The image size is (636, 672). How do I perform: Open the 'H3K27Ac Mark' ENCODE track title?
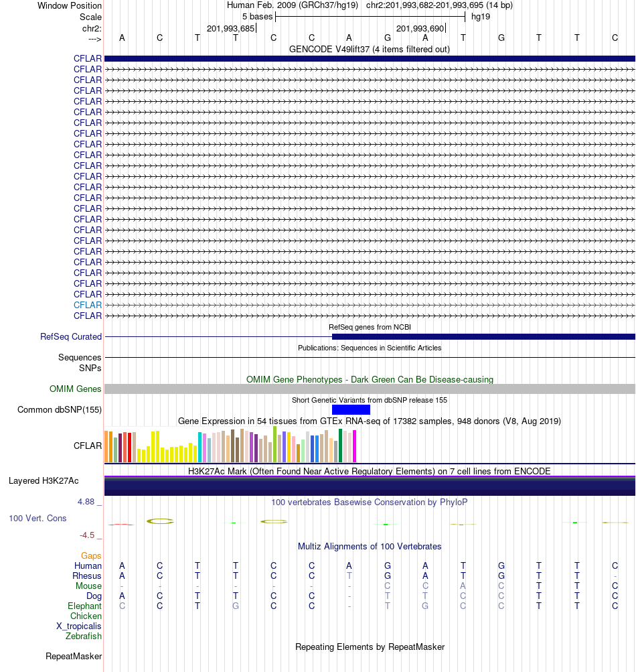pyautogui.click(x=369, y=472)
